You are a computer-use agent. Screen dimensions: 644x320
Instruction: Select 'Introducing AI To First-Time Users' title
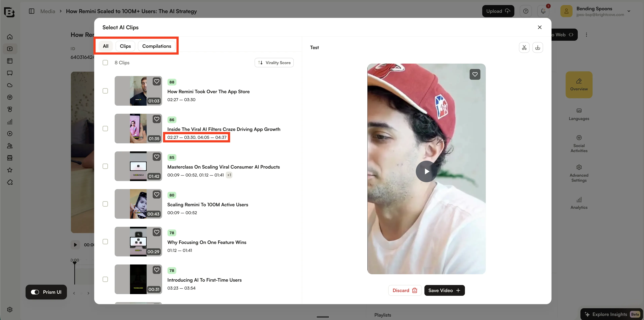click(204, 280)
